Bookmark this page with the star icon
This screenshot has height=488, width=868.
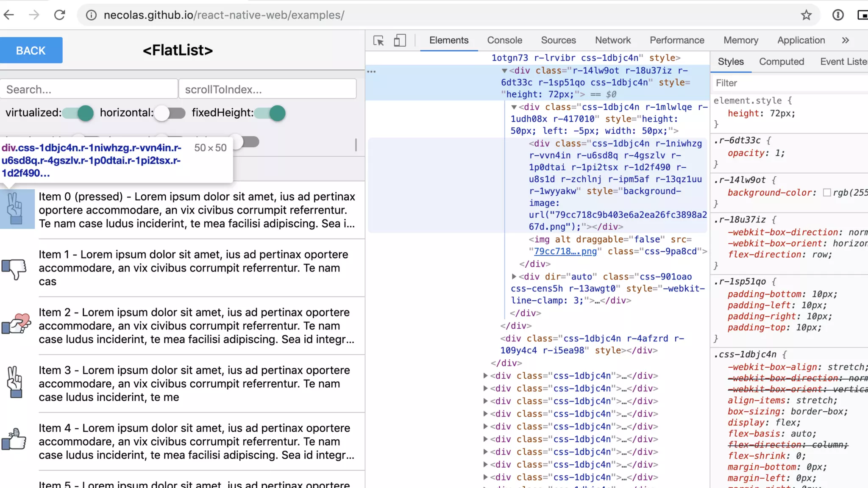[x=806, y=15]
